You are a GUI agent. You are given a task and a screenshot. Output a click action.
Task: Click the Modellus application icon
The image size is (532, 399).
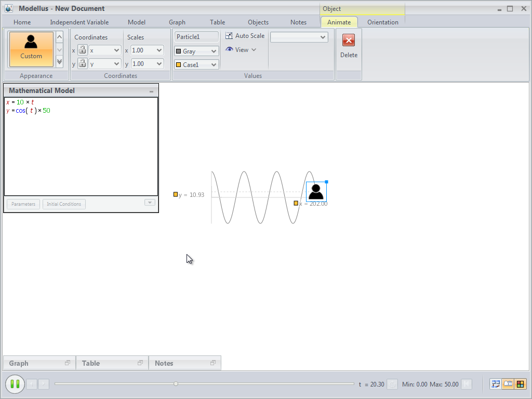9,8
